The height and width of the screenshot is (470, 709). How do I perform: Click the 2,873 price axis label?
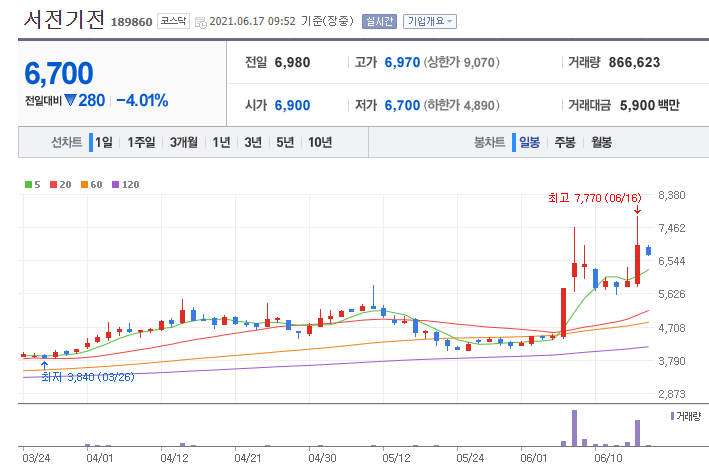672,394
